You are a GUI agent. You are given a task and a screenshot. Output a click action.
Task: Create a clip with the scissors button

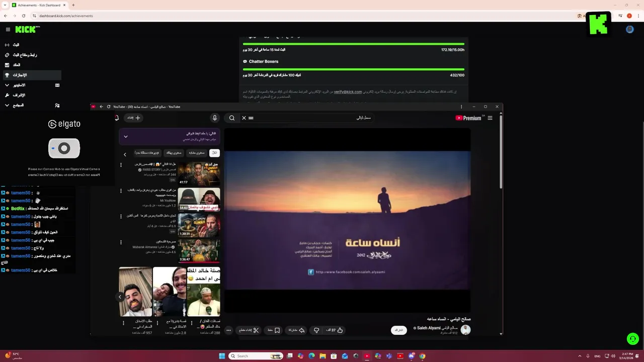tap(249, 330)
